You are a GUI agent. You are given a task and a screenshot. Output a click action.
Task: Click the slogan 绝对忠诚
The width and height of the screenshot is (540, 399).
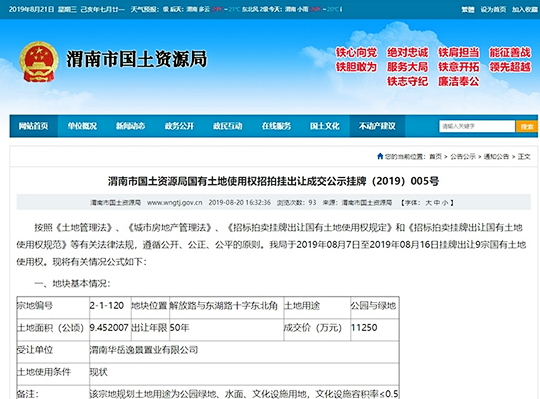407,52
